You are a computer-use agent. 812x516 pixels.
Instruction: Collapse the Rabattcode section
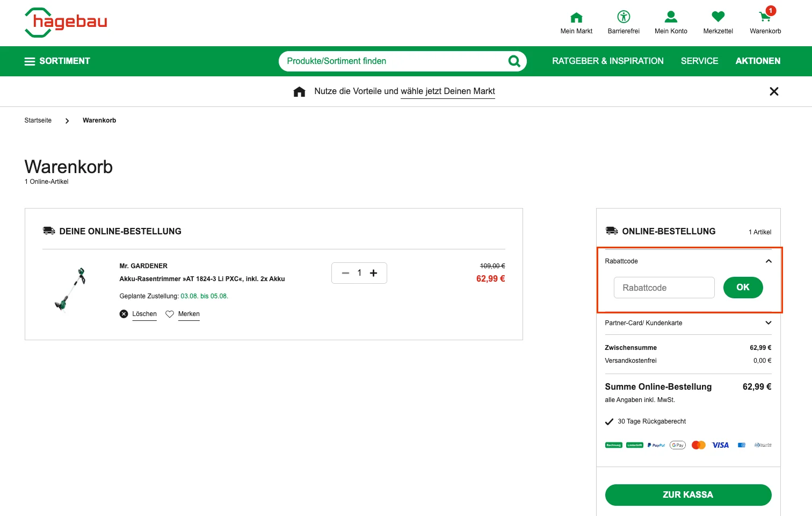[x=769, y=261]
